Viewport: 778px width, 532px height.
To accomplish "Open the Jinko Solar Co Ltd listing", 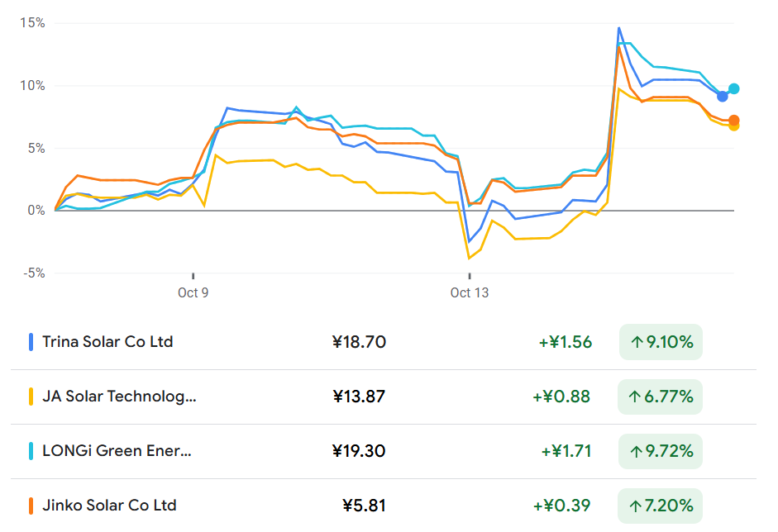I will click(109, 506).
